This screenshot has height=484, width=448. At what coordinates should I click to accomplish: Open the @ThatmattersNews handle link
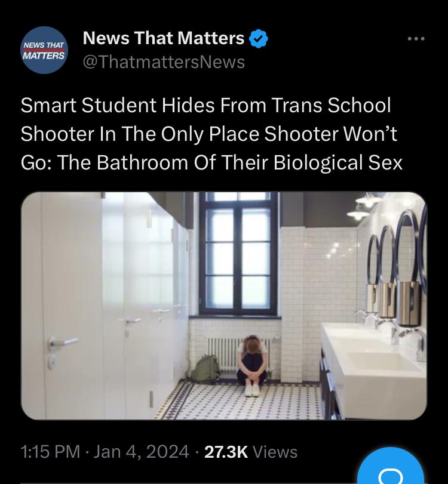point(164,61)
